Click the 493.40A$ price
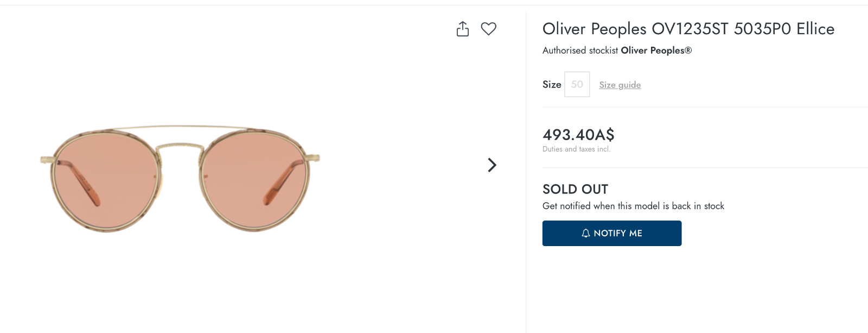Viewport: 868px width, 333px height. (x=578, y=134)
